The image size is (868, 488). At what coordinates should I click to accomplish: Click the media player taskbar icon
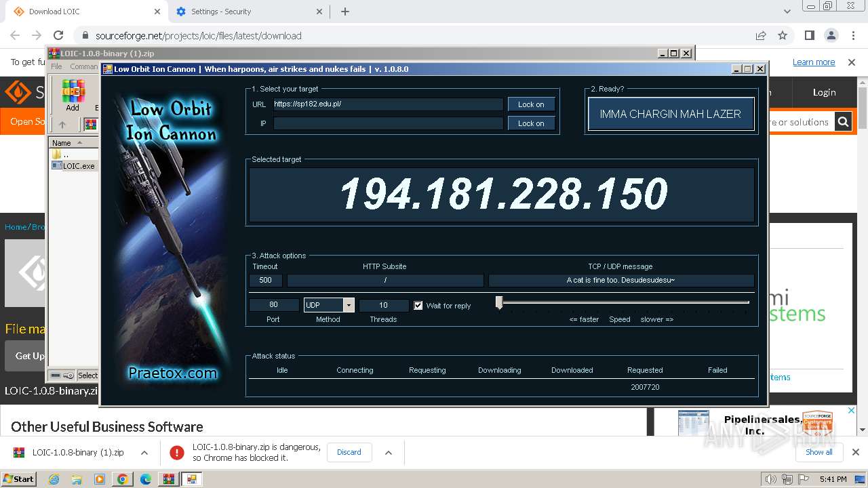pos(100,479)
